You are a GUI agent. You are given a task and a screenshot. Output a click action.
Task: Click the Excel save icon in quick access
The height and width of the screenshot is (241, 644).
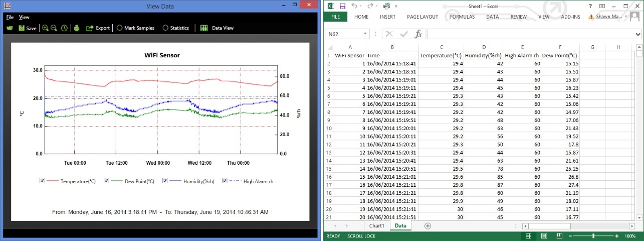pyautogui.click(x=342, y=6)
